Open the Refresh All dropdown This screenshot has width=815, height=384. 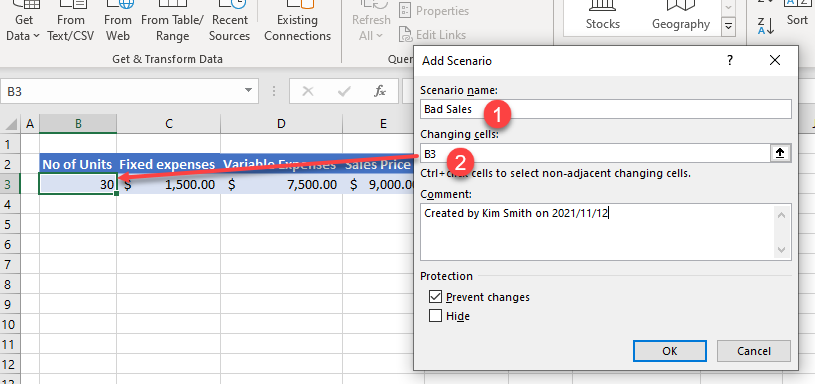tap(371, 36)
